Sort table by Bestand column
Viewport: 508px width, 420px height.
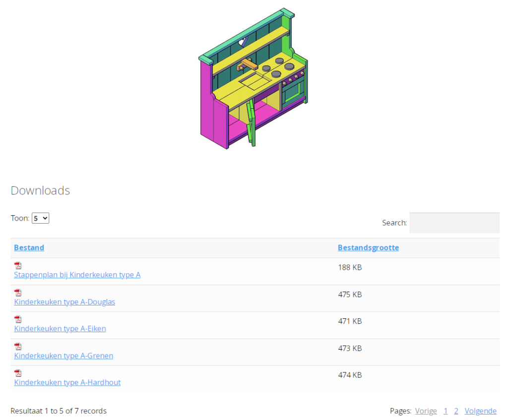coord(29,247)
